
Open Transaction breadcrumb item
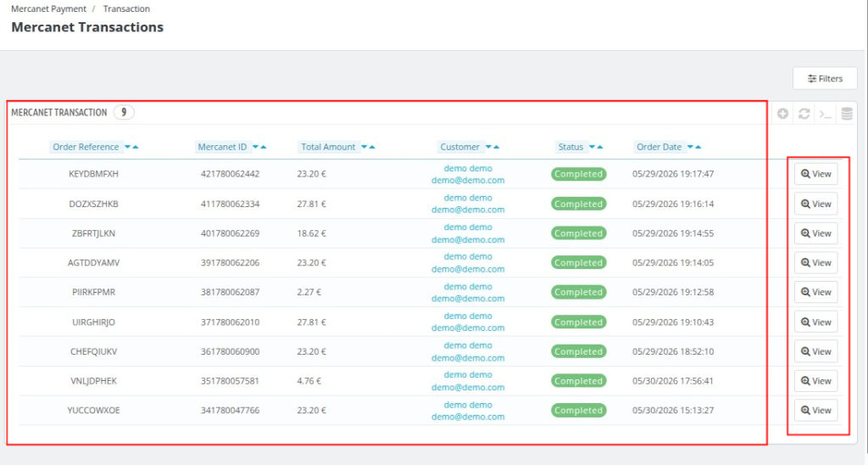point(126,8)
